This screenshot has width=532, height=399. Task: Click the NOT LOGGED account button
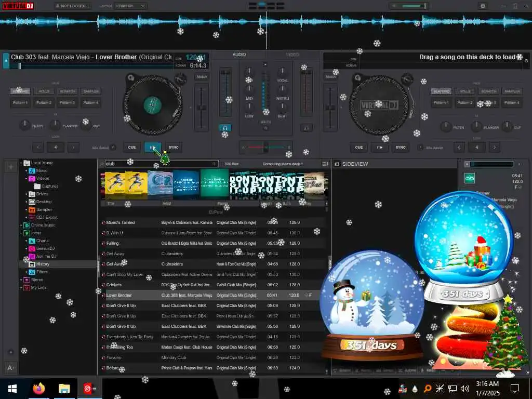(73, 6)
